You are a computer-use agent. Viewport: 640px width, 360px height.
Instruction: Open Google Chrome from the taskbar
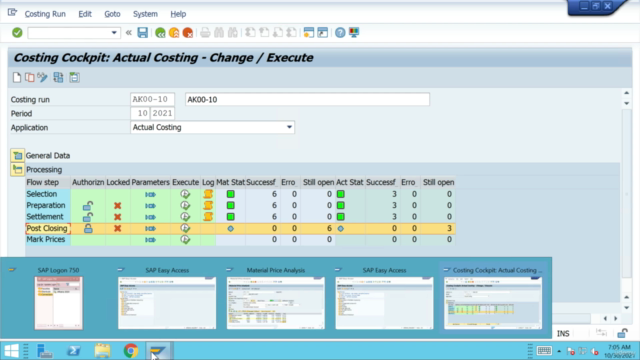tap(131, 351)
